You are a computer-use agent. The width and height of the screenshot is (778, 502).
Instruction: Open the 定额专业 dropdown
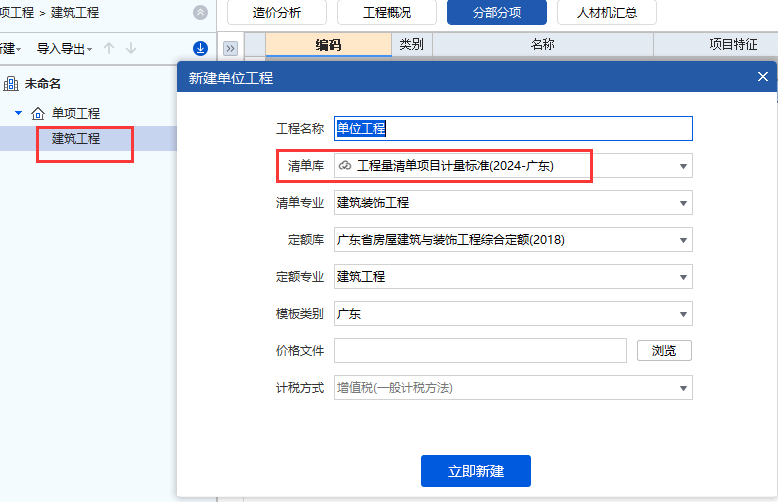tap(683, 277)
